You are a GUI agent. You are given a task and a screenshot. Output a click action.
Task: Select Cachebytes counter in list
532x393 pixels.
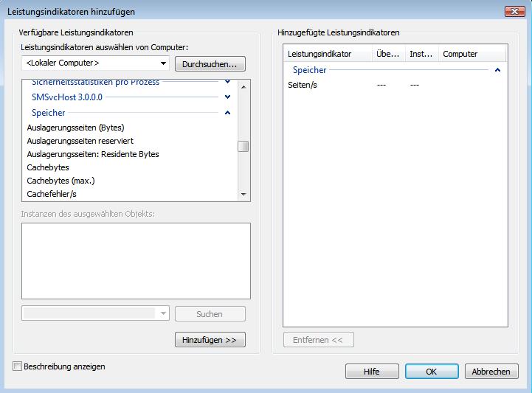48,167
